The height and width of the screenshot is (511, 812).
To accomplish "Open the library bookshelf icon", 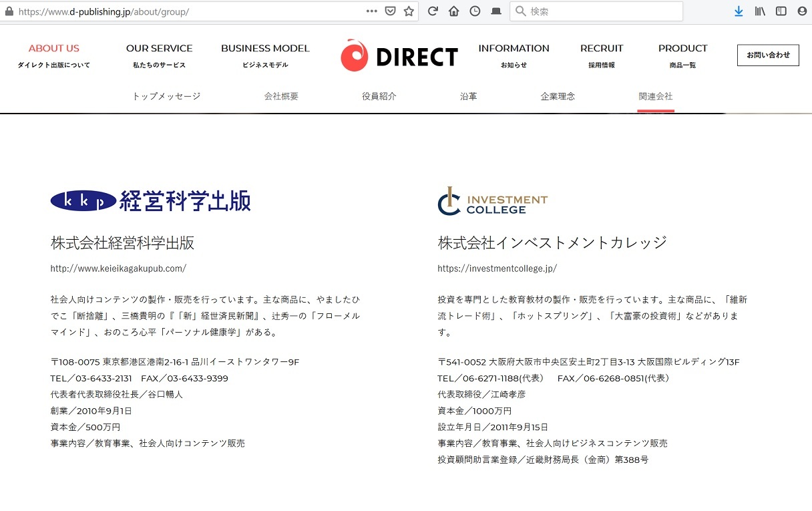I will click(x=760, y=11).
